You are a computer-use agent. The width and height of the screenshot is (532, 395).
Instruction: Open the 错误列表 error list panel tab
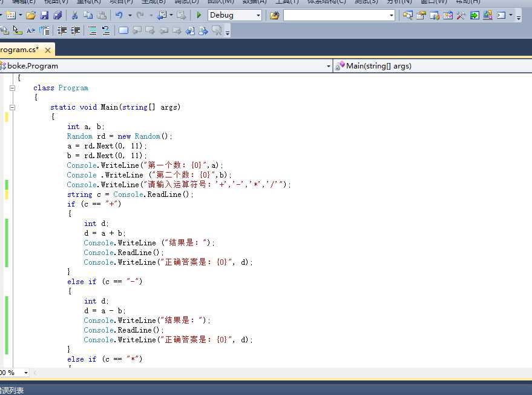pos(12,390)
